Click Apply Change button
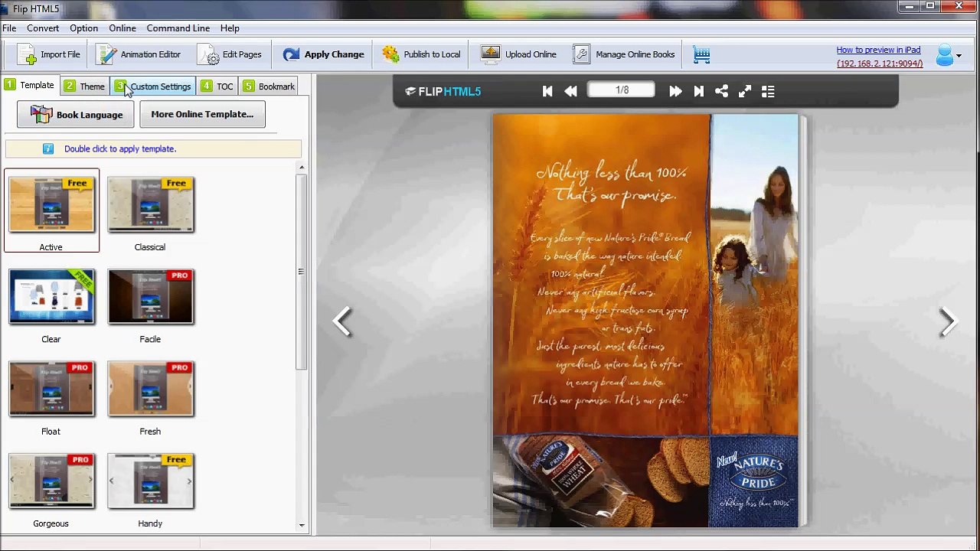Image resolution: width=980 pixels, height=551 pixels. 323,54
